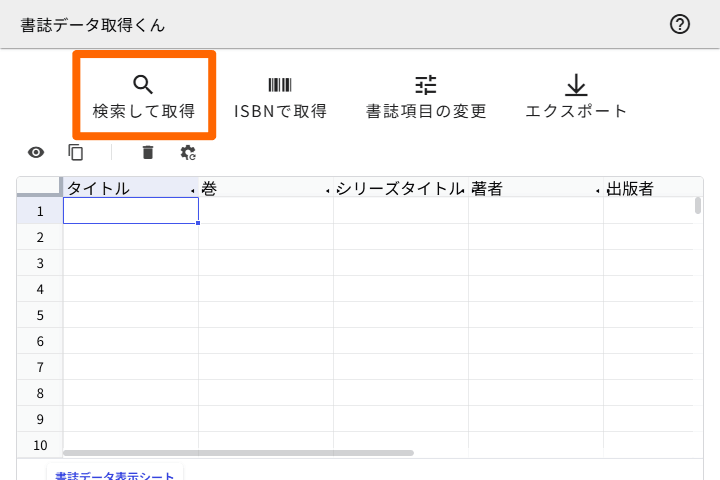Open ISBNで取得 barcode tool
Screen dimensions: 720x480
tap(280, 85)
